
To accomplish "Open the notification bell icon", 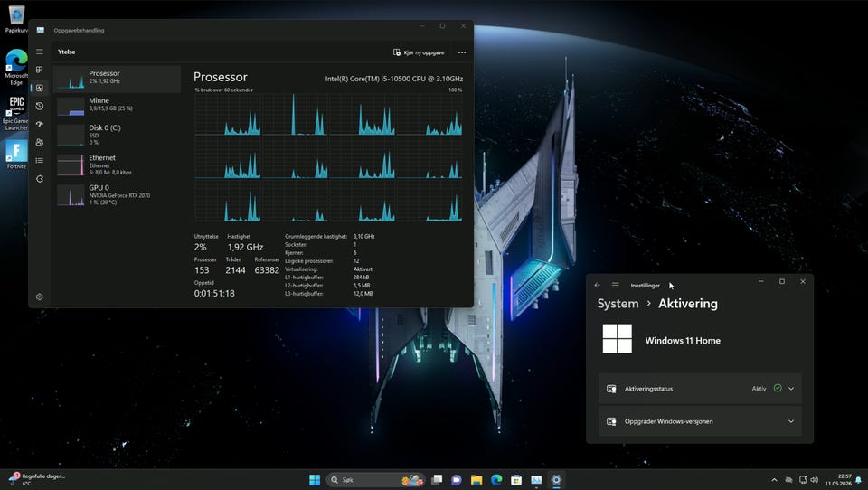I will (x=859, y=480).
